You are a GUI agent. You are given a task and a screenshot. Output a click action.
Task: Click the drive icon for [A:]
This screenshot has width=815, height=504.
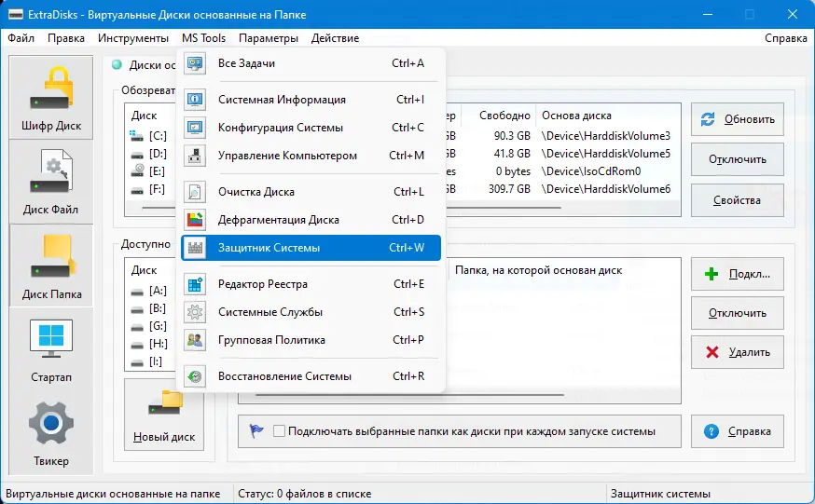click(137, 292)
